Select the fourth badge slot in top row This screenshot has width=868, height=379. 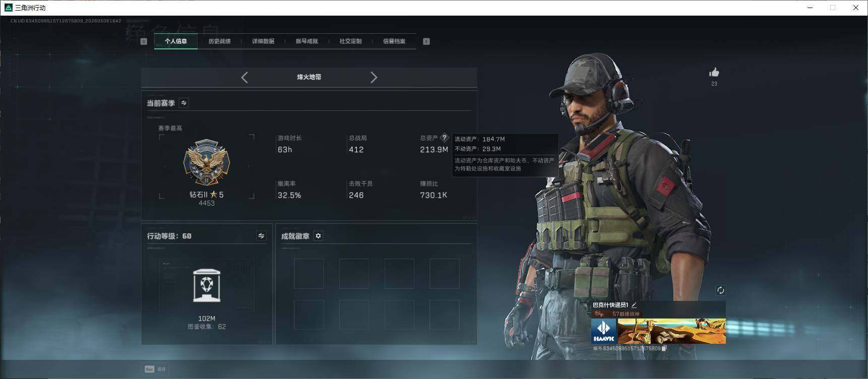444,274
